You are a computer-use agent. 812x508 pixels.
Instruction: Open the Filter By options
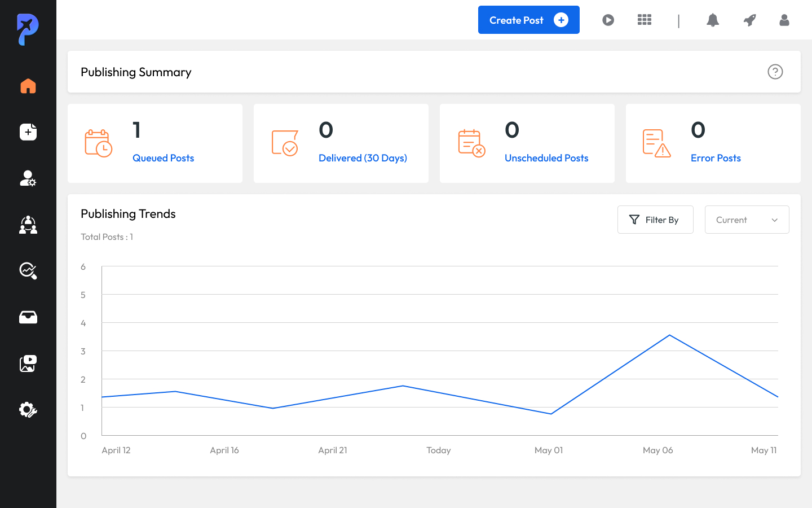(x=655, y=220)
